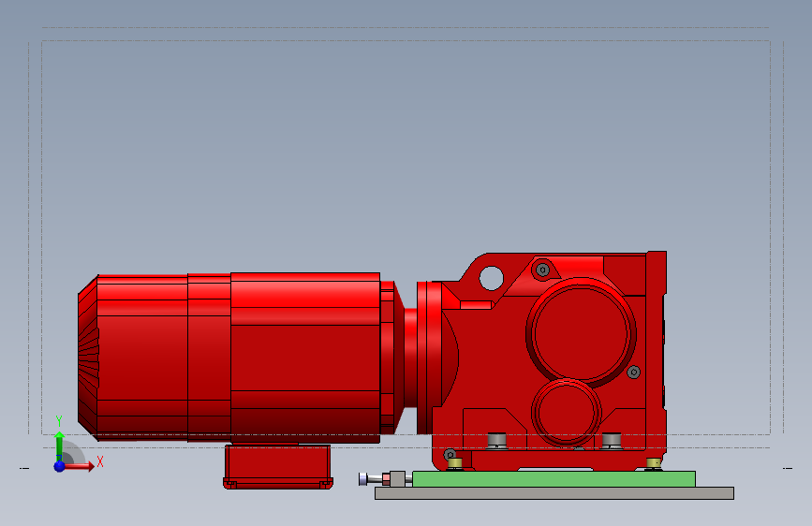The height and width of the screenshot is (526, 812).
Task: Select the small circular cover on the gearbox
Action: [567, 413]
